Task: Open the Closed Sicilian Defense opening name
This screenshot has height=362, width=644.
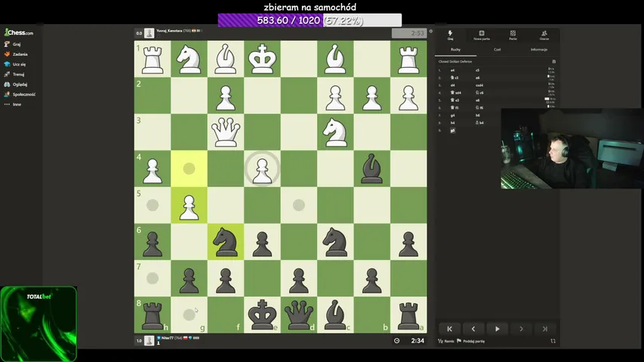Action: coord(455,62)
